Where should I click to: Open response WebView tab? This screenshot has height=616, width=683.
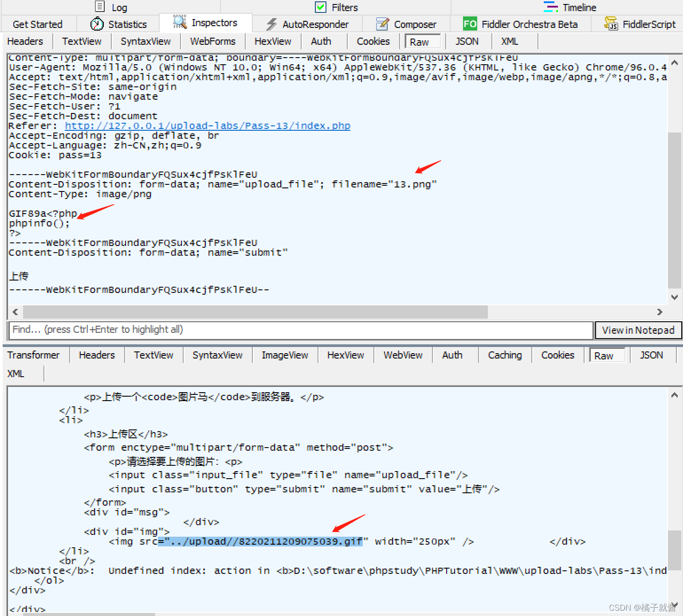pos(403,355)
